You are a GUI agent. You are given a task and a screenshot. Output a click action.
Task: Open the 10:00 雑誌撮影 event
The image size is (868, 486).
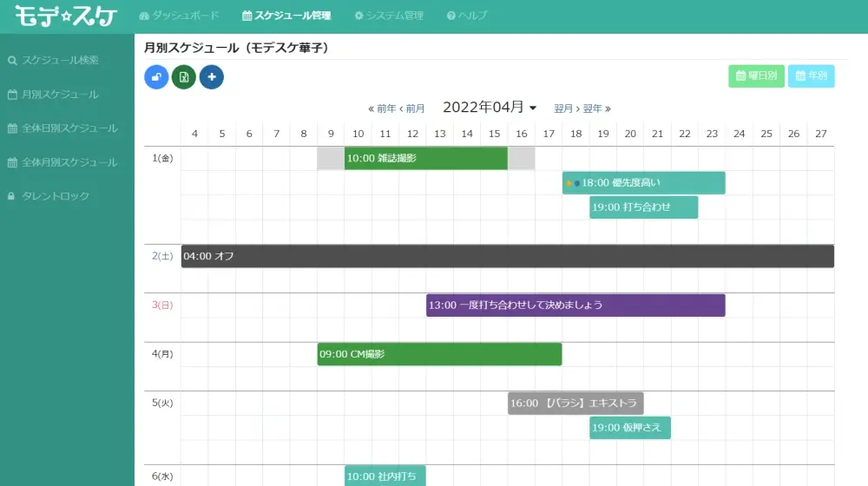click(425, 158)
